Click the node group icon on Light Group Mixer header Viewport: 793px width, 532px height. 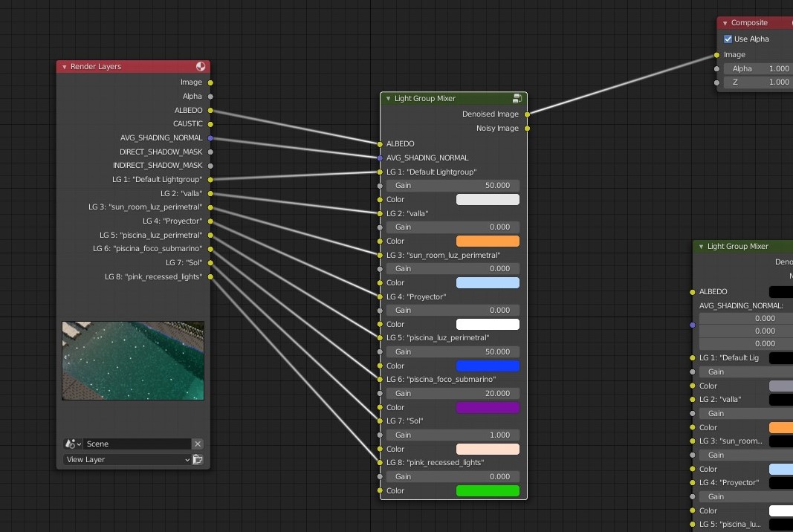[517, 98]
